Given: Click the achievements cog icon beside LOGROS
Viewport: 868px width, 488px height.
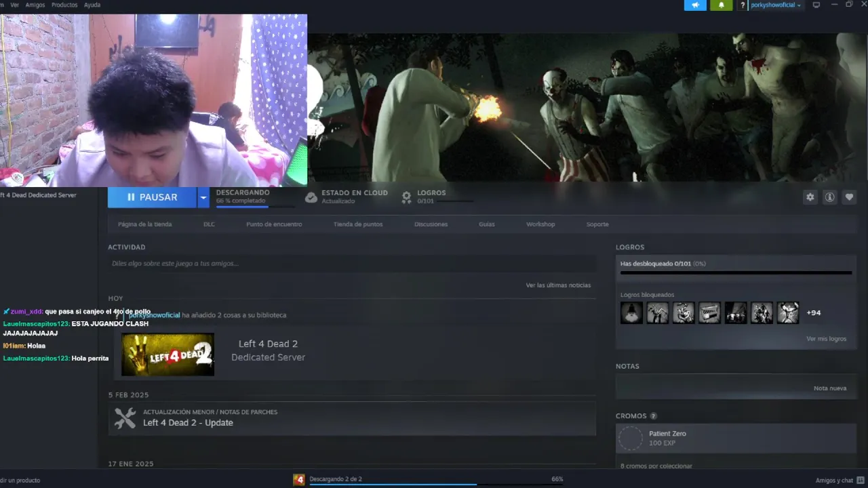Looking at the screenshot, I should point(406,197).
